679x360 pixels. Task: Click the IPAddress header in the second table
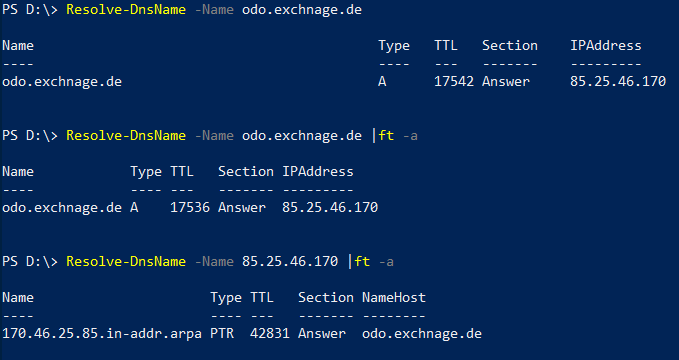318,172
